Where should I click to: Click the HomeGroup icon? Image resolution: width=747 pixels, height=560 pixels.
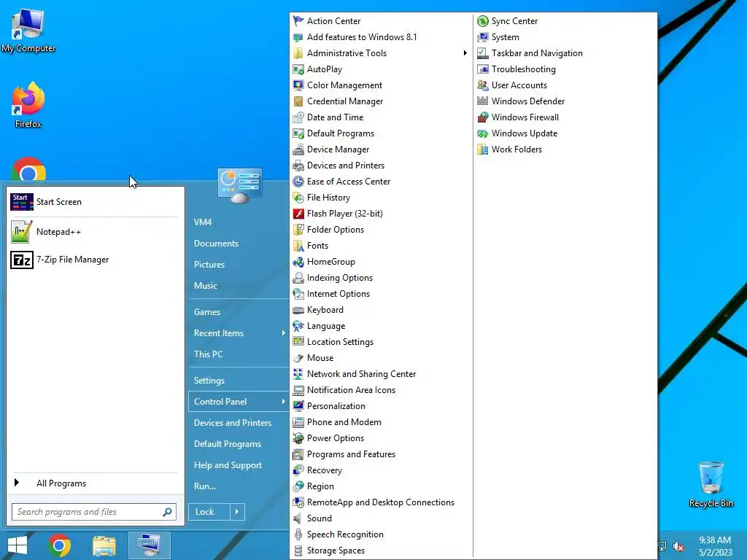pyautogui.click(x=298, y=262)
